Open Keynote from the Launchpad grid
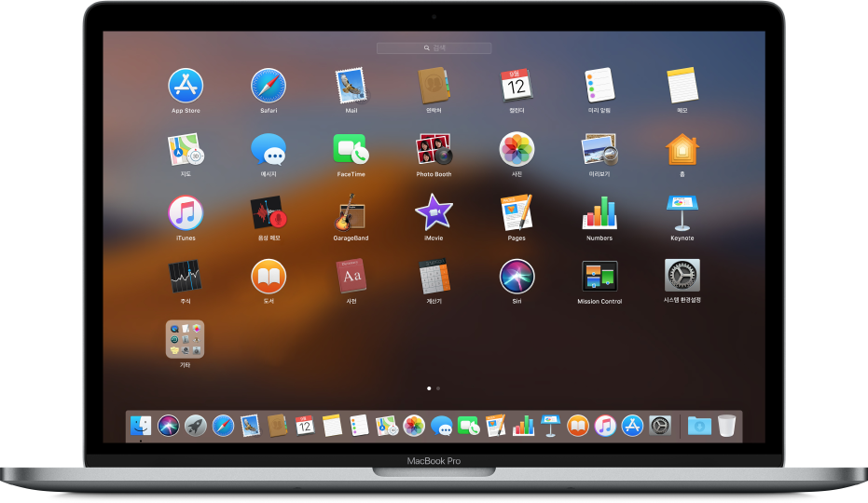Viewport: 868px width, 503px height. (x=682, y=213)
